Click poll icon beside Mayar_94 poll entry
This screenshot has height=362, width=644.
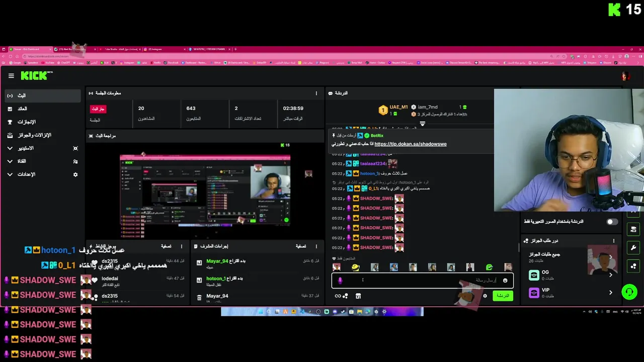[199, 262]
